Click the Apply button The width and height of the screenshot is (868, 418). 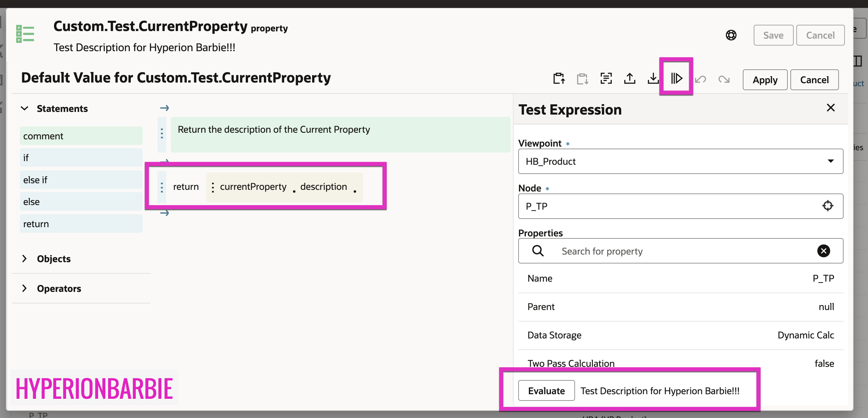(x=765, y=80)
